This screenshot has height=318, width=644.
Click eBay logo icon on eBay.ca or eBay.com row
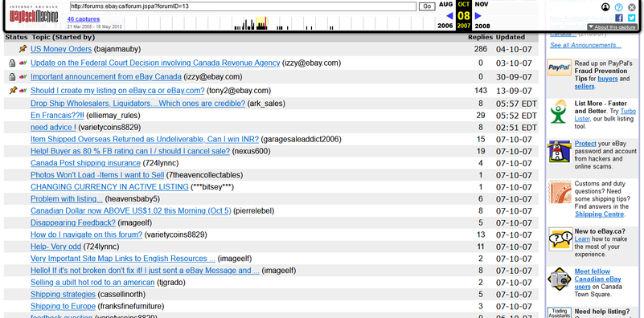[23, 90]
